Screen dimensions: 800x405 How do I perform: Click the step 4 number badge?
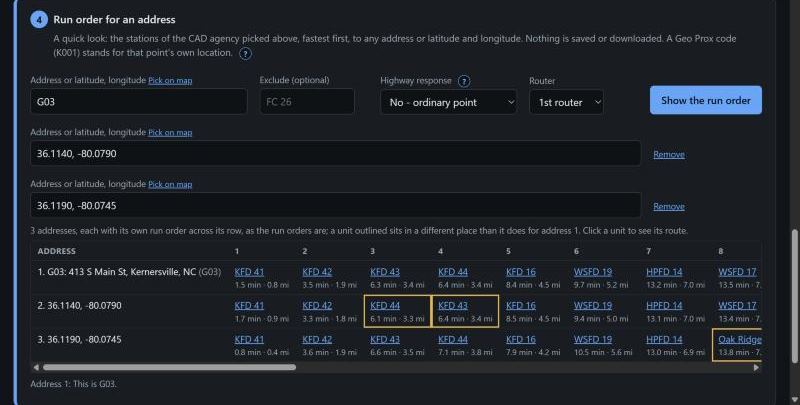39,20
